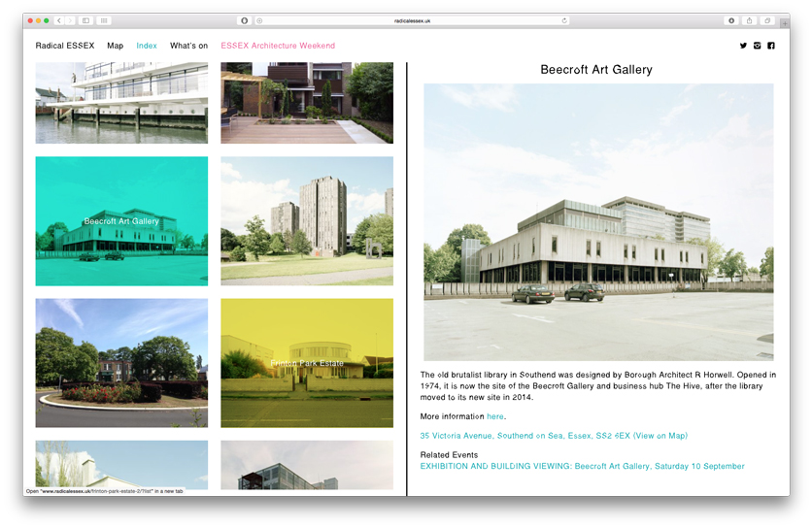Open ESSEX Architecture Weekend link

(278, 46)
